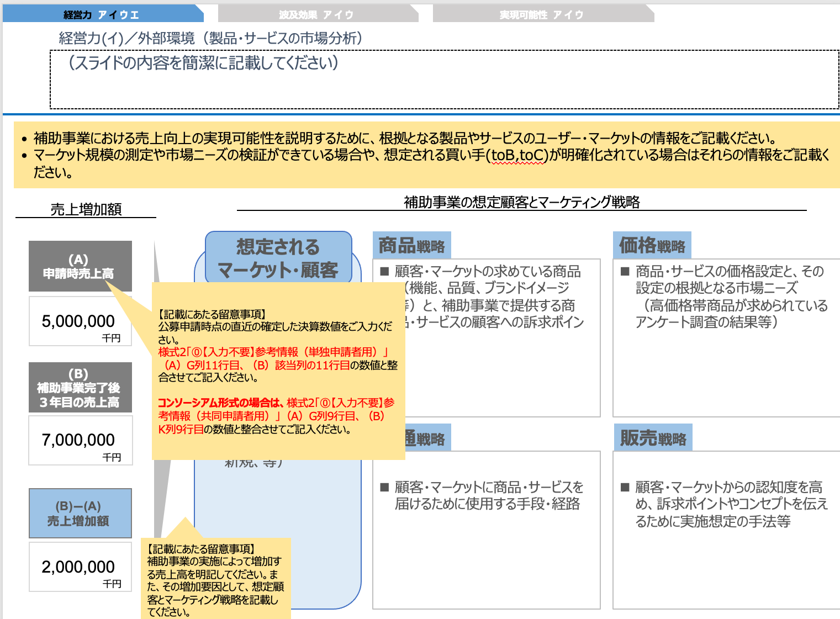
Task: Select the lower 記載にあたる留意事項 yellow callout
Action: coord(216,580)
